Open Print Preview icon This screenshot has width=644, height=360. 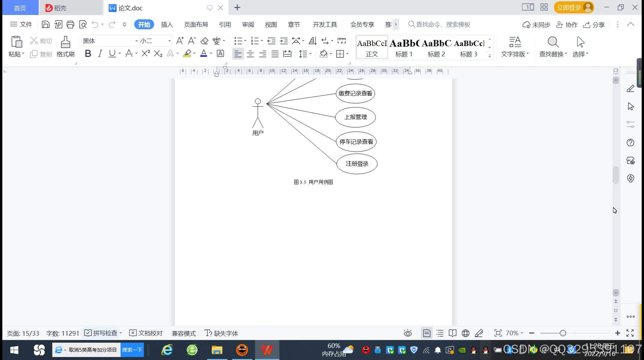click(83, 24)
